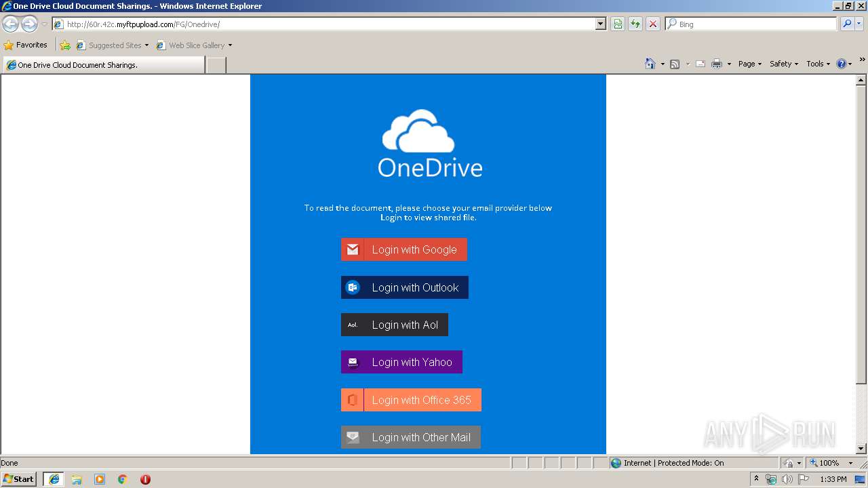Viewport: 868px width, 488px height.
Task: Click the Print icon
Action: click(x=717, y=64)
